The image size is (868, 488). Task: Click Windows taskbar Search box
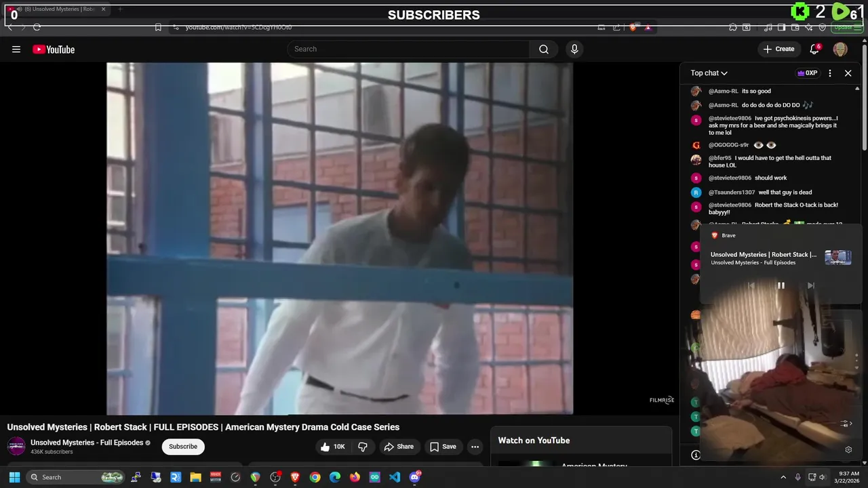click(76, 477)
